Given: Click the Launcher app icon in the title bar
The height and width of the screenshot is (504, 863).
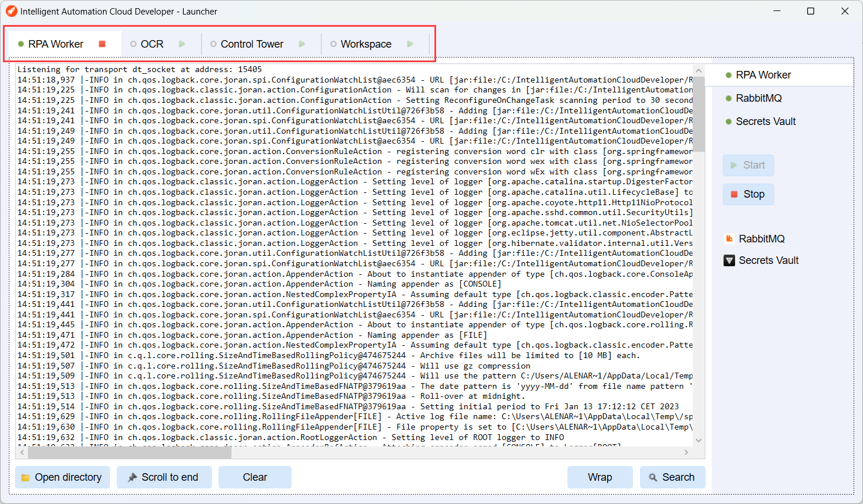Looking at the screenshot, I should (11, 11).
